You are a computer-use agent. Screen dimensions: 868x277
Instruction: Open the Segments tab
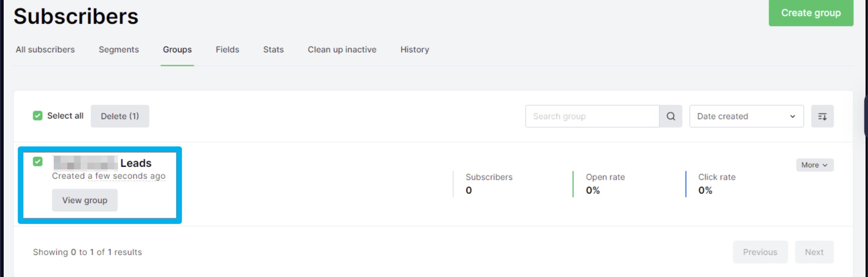119,50
